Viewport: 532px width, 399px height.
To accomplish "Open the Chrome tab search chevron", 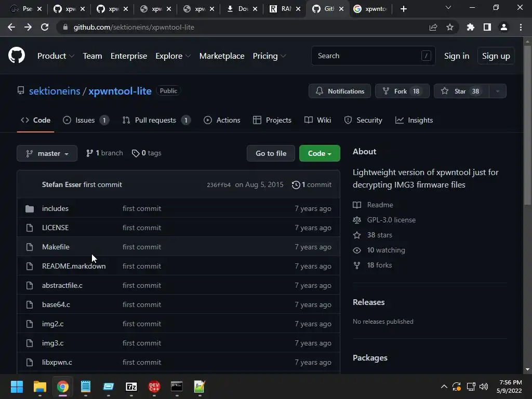I will pos(448,7).
